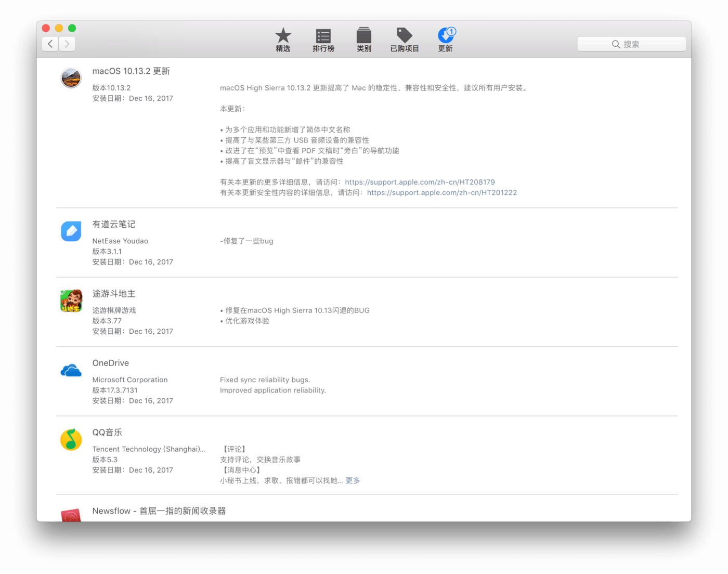Image resolution: width=728 pixels, height=574 pixels.
Task: Open the Newsflow 首屈一指的新闻收录器 title
Action: click(x=159, y=511)
